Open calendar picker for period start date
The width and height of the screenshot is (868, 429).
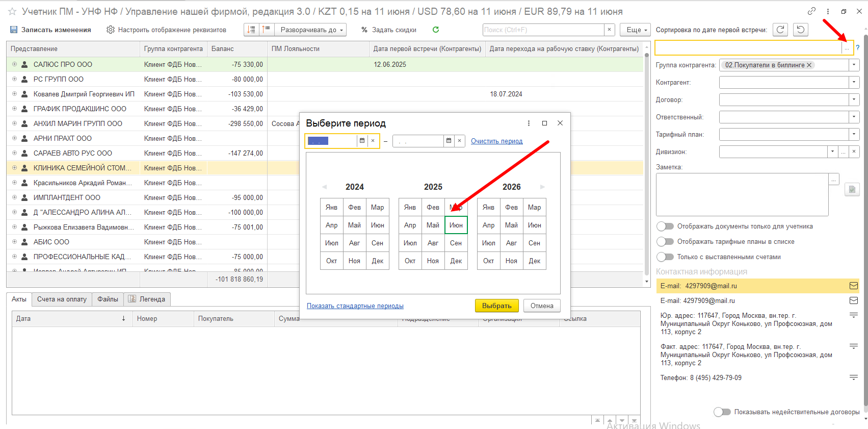pyautogui.click(x=362, y=141)
